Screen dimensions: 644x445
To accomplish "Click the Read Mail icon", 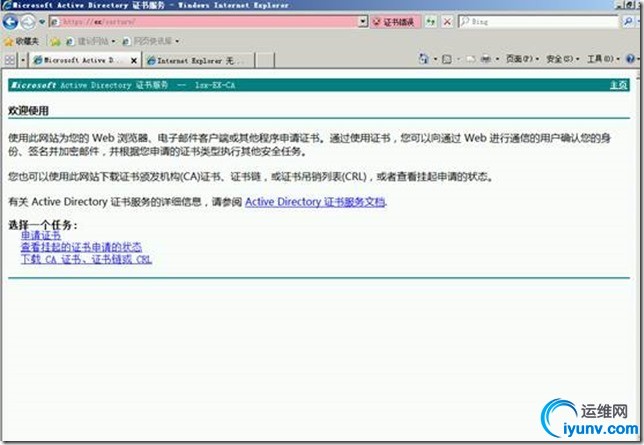I will pos(471,59).
